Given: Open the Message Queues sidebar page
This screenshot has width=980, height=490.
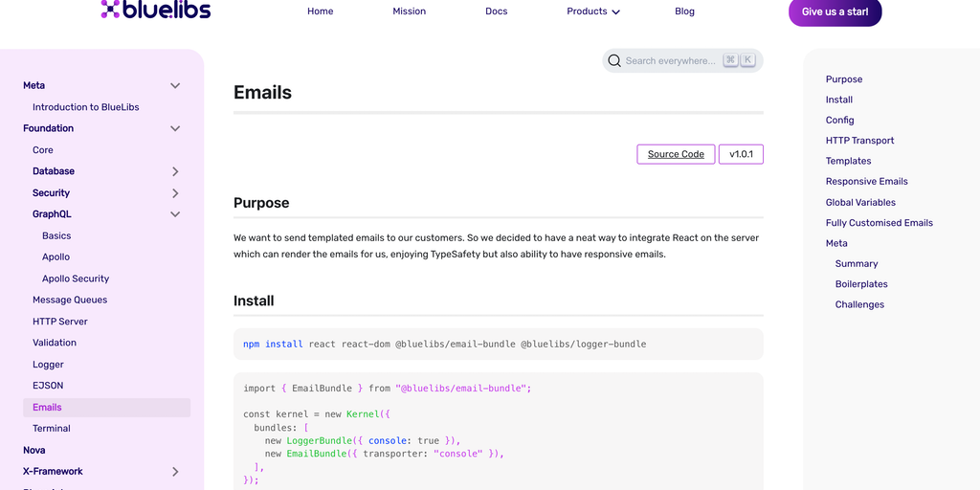Looking at the screenshot, I should pos(70,300).
